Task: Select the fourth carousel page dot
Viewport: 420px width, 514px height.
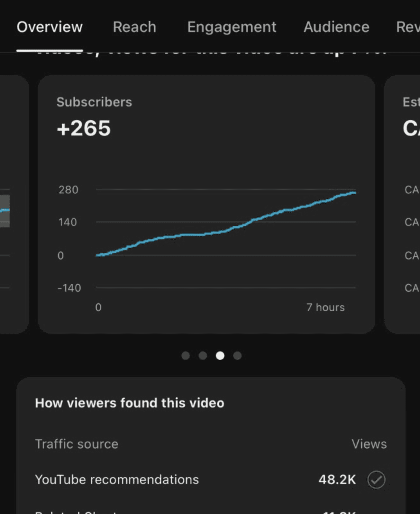Action: point(237,355)
